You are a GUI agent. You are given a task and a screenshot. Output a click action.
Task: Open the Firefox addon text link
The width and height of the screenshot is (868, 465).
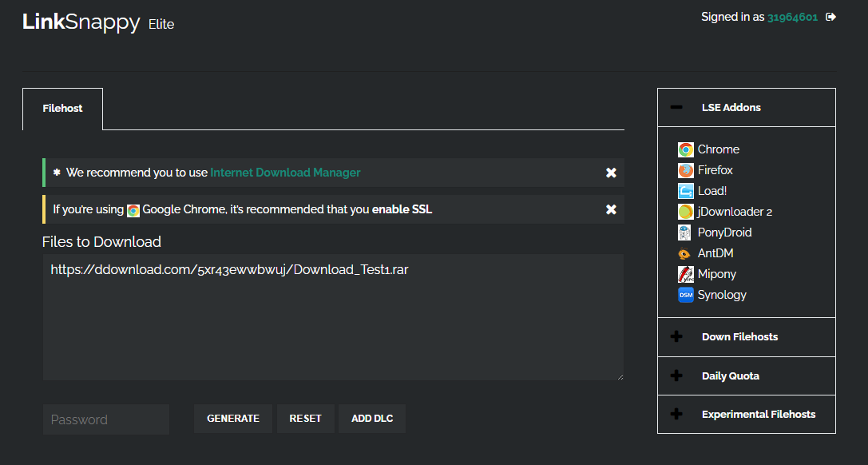click(x=715, y=170)
